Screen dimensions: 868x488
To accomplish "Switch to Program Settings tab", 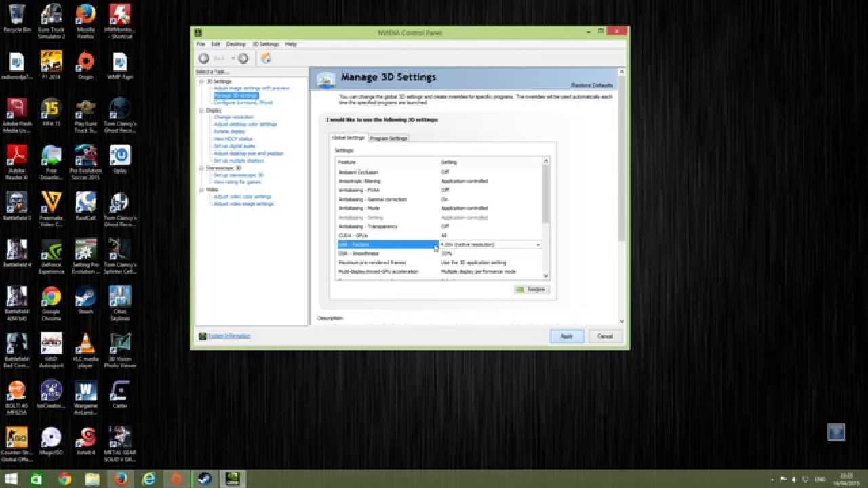I will click(x=389, y=138).
